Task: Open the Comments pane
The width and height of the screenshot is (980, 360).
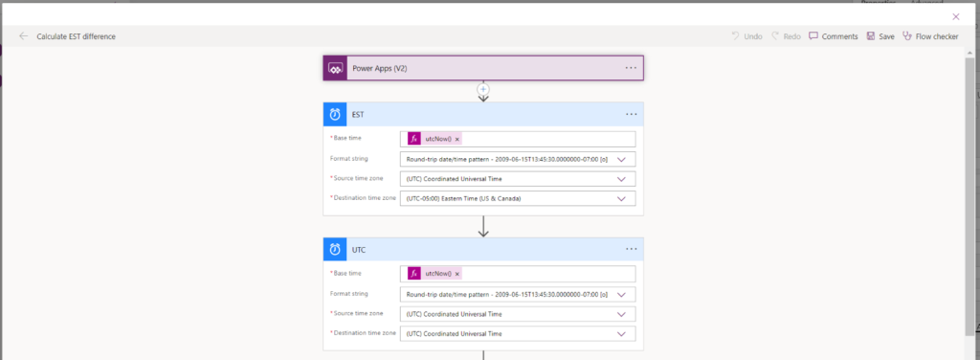Action: click(x=834, y=36)
